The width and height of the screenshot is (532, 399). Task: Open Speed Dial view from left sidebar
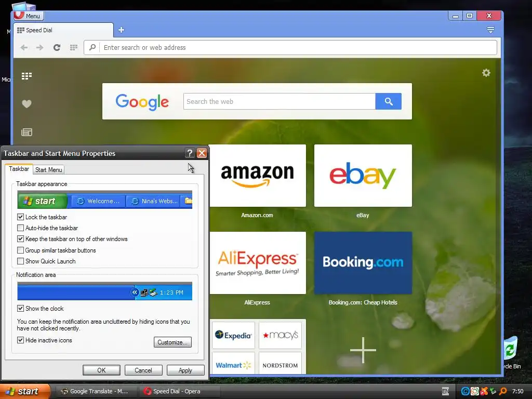[x=26, y=76]
